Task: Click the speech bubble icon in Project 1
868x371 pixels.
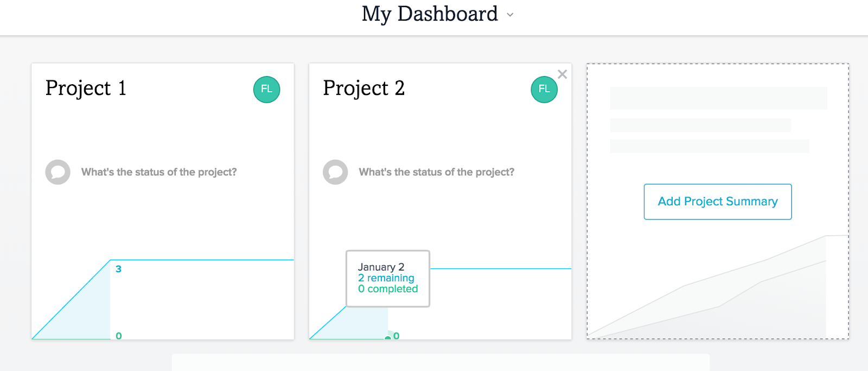Action: click(x=58, y=172)
